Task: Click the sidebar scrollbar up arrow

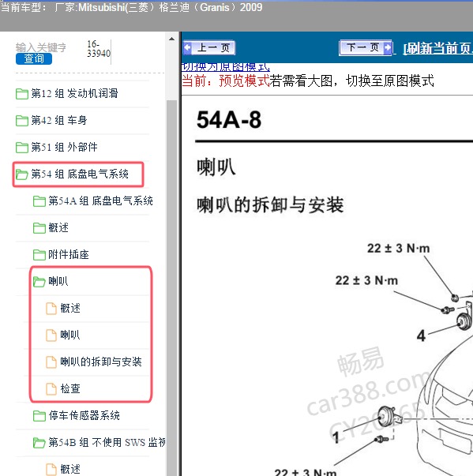Action: click(x=171, y=39)
